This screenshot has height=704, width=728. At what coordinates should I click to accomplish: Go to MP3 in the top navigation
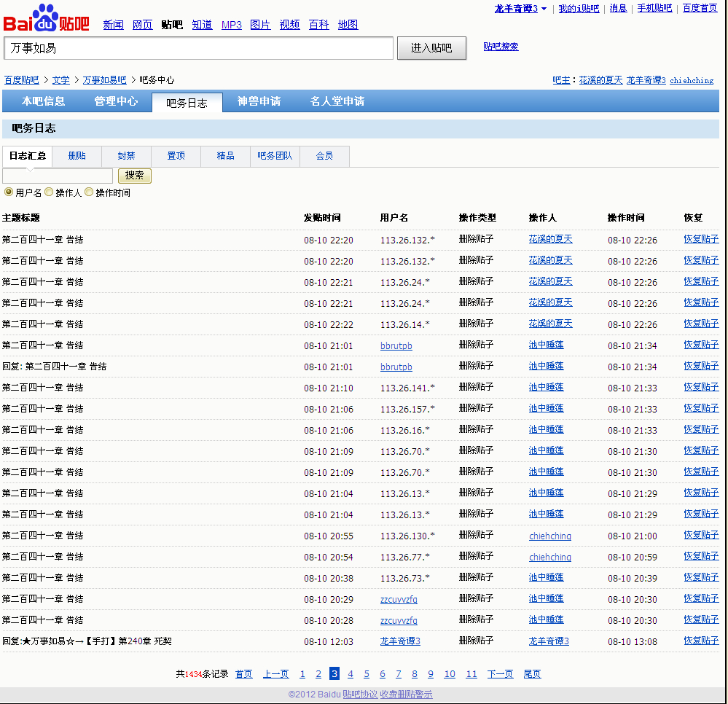(231, 25)
